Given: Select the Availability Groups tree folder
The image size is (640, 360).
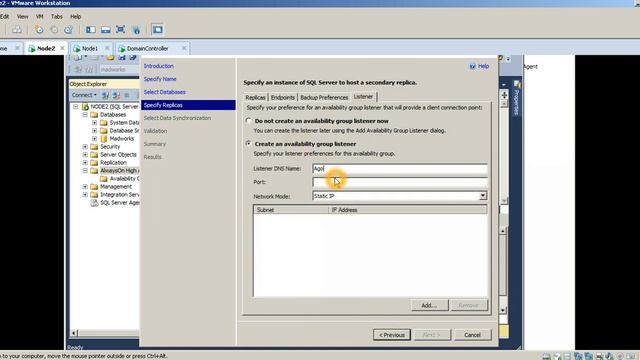Looking at the screenshot, I should [x=120, y=179].
